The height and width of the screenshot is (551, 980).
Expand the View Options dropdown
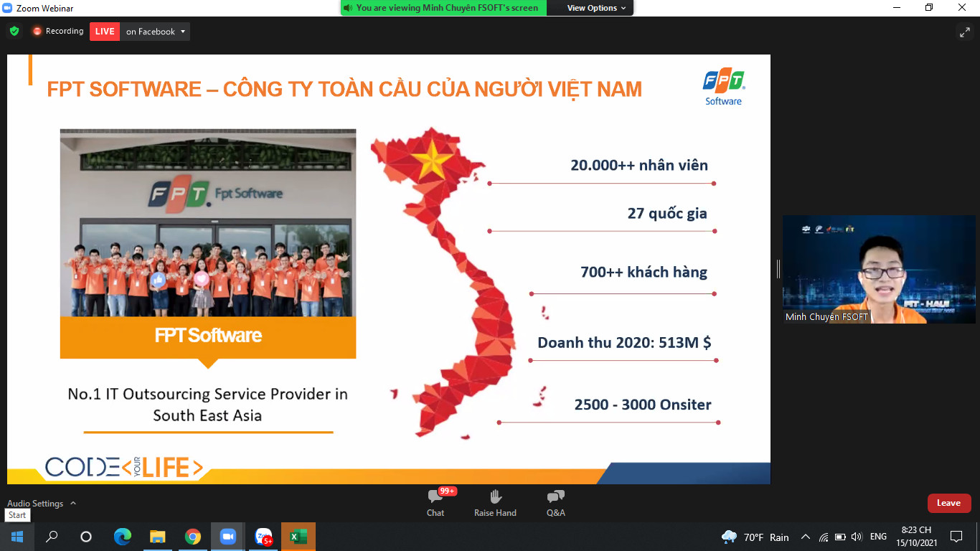(x=596, y=8)
